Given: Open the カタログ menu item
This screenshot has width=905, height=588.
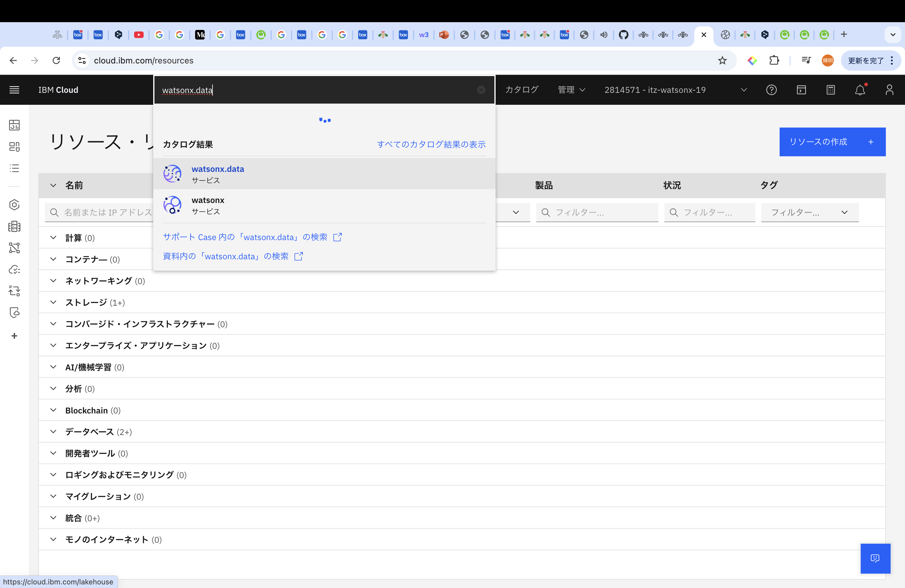Looking at the screenshot, I should coord(522,90).
